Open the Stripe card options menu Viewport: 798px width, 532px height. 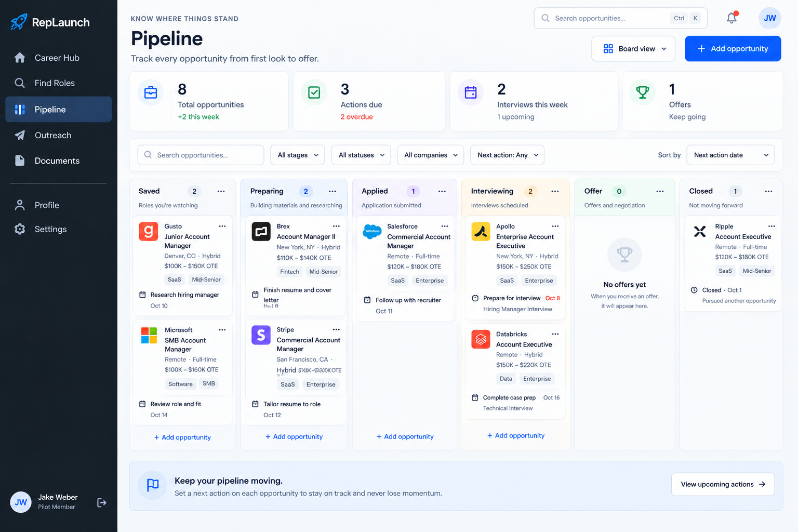[336, 329]
